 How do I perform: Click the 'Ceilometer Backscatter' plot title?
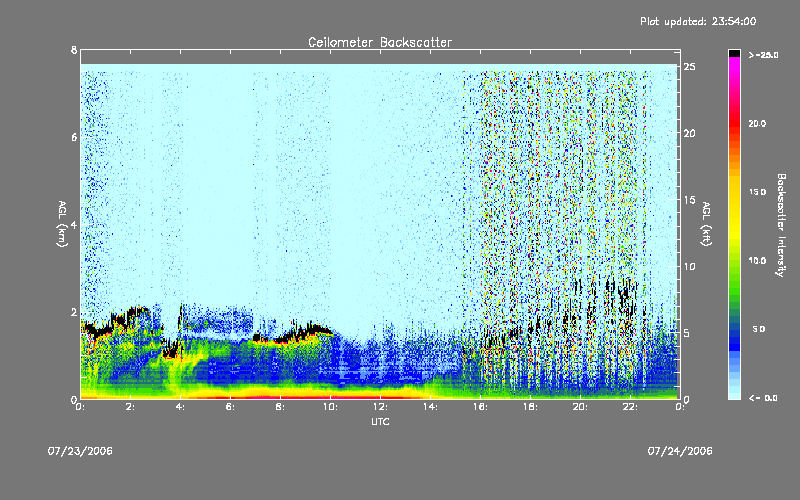point(380,42)
